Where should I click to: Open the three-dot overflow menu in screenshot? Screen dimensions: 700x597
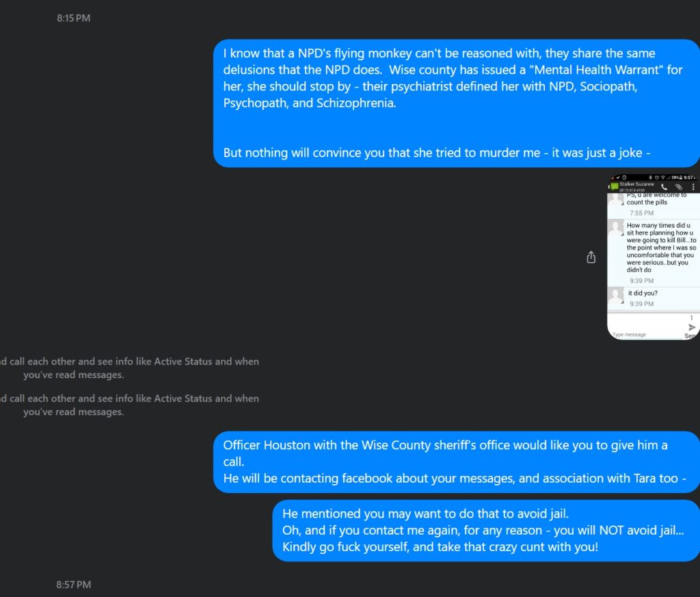coord(693,187)
